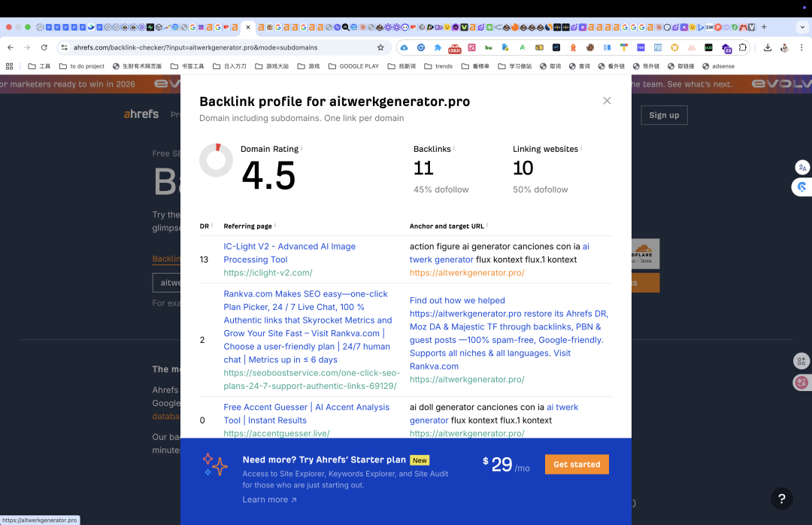The image size is (812, 525).
Task: Open the green 'pub' extension icon
Action: [x=708, y=47]
